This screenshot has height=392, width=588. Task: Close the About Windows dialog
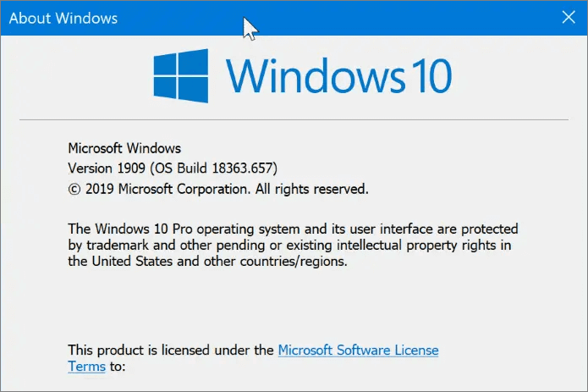tap(569, 17)
